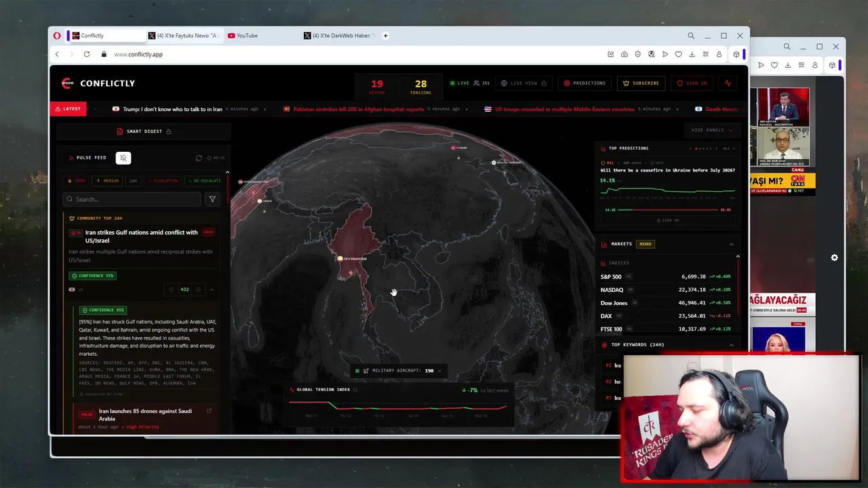Viewport: 868px width, 488px height.
Task: Toggle the DE-ESCALATION filter
Action: (203, 181)
